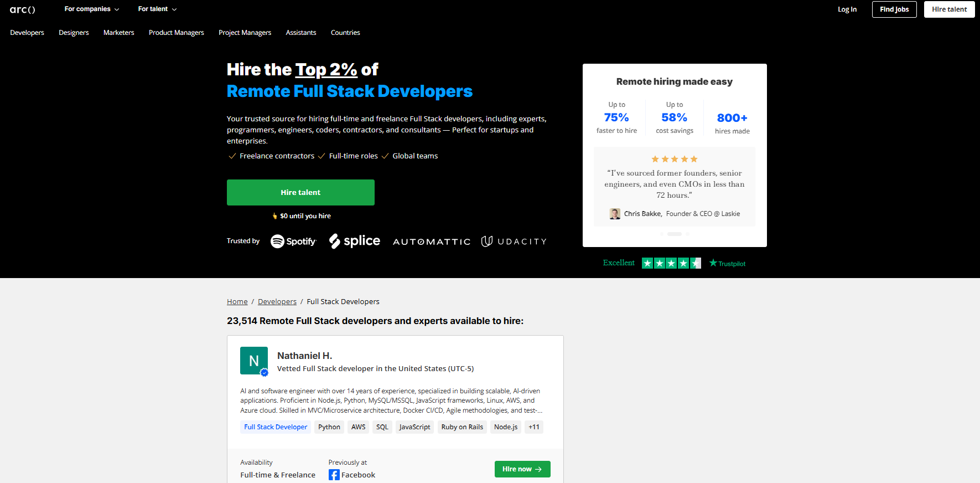Click the Spotify logo
The image size is (980, 483).
pyautogui.click(x=293, y=242)
